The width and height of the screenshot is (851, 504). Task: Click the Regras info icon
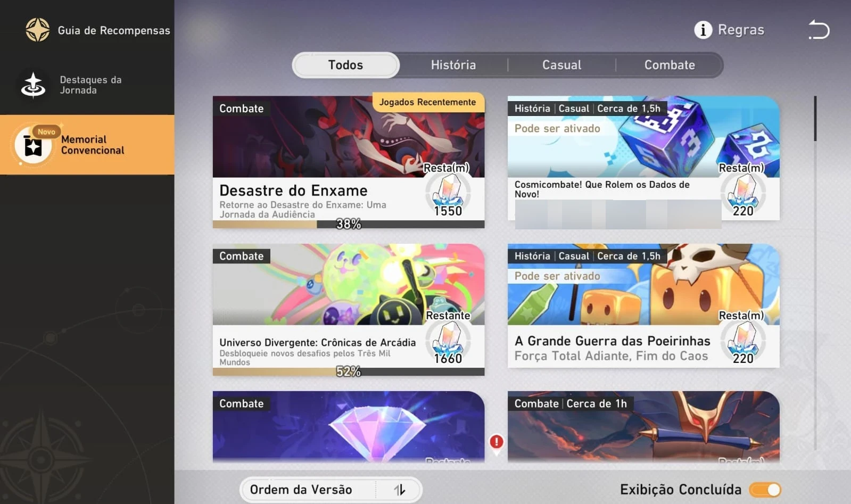[x=703, y=30]
